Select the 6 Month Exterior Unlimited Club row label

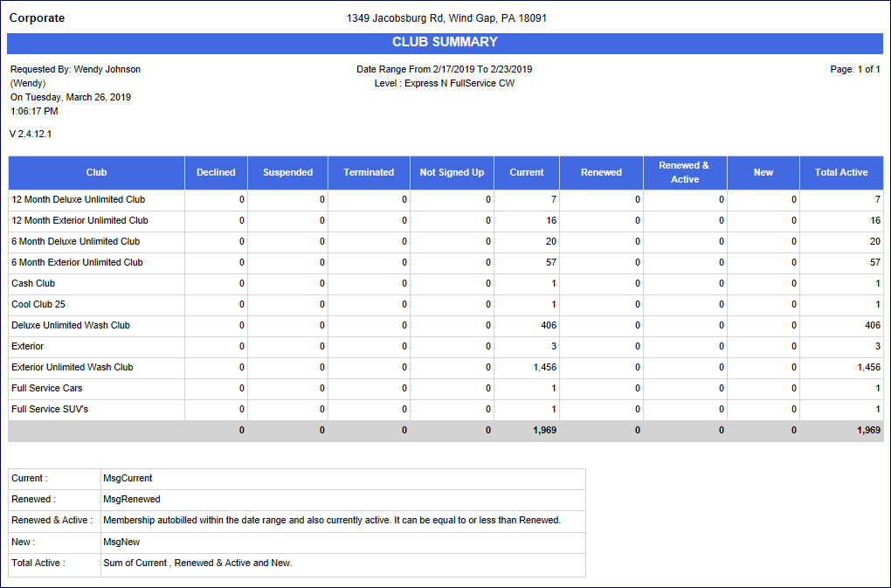click(77, 263)
